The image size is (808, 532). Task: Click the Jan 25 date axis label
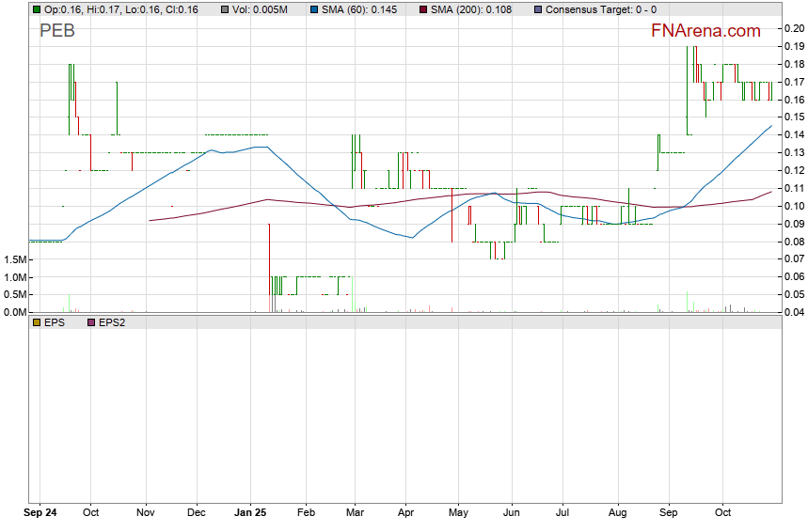point(251,514)
